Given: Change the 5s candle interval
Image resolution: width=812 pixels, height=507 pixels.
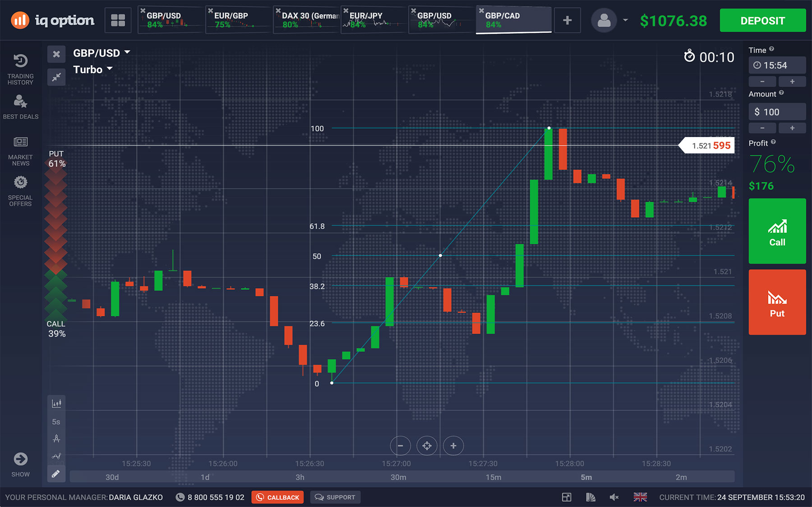Looking at the screenshot, I should point(56,422).
